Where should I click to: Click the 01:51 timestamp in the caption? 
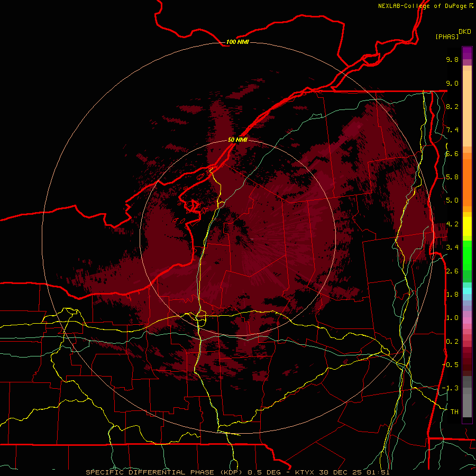tap(377, 472)
